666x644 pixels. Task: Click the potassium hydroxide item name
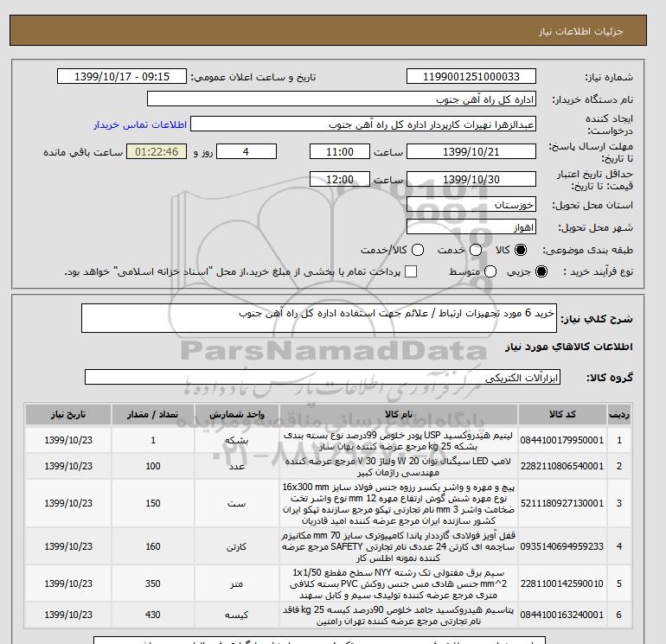[399, 615]
